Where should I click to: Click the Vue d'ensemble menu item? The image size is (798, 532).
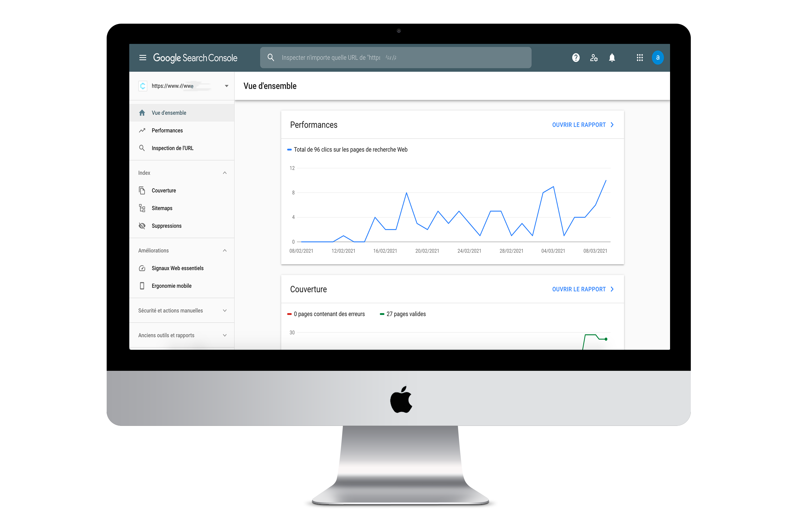pos(168,112)
